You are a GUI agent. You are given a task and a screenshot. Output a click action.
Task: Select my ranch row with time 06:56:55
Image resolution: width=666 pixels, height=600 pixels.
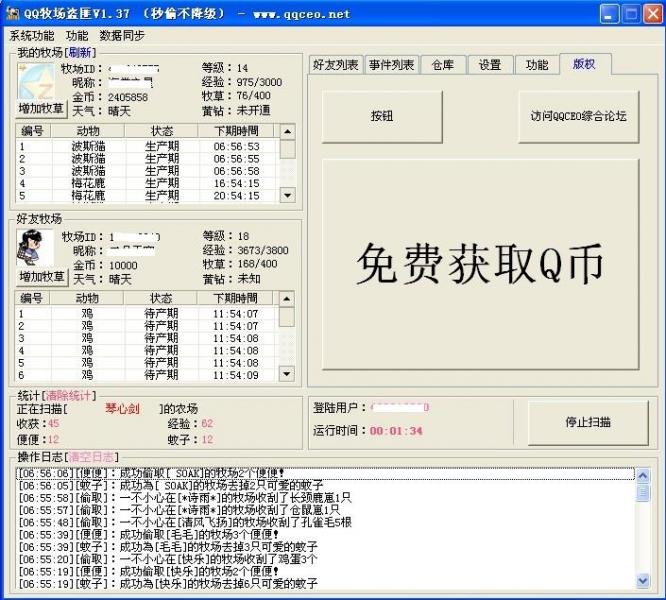point(148,159)
